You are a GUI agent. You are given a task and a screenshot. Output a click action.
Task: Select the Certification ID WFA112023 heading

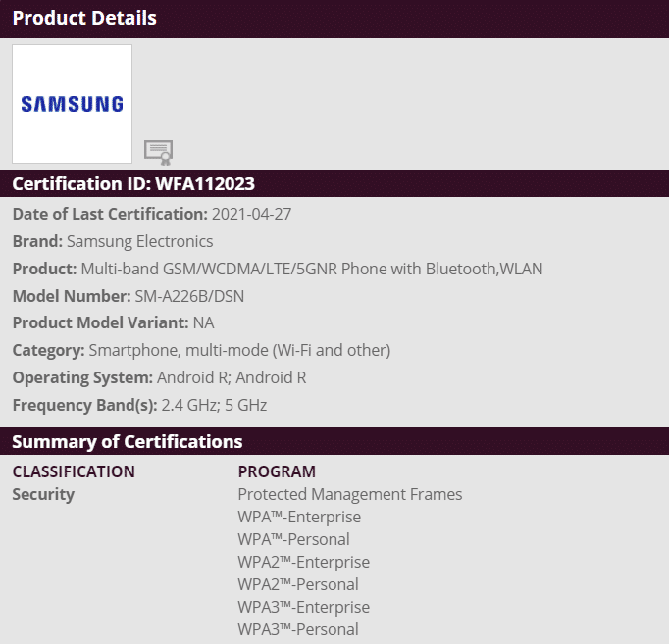click(x=133, y=183)
